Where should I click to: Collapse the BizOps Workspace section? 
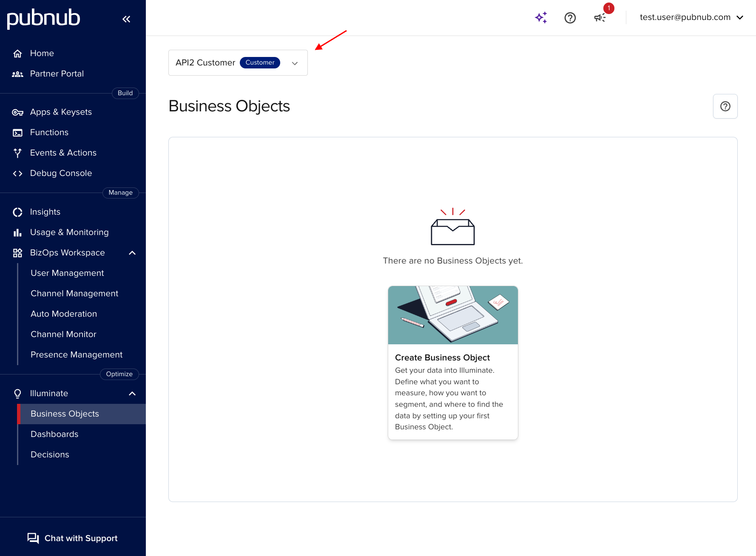coord(132,252)
